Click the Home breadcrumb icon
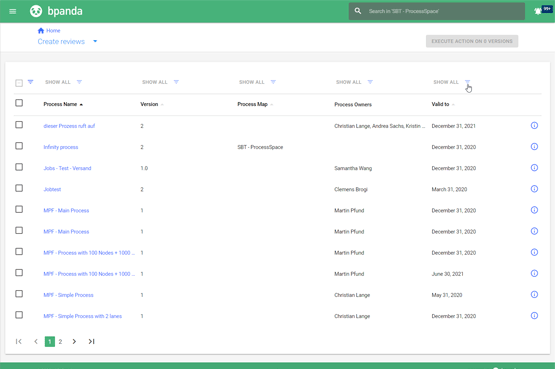The width and height of the screenshot is (555, 369). point(41,30)
